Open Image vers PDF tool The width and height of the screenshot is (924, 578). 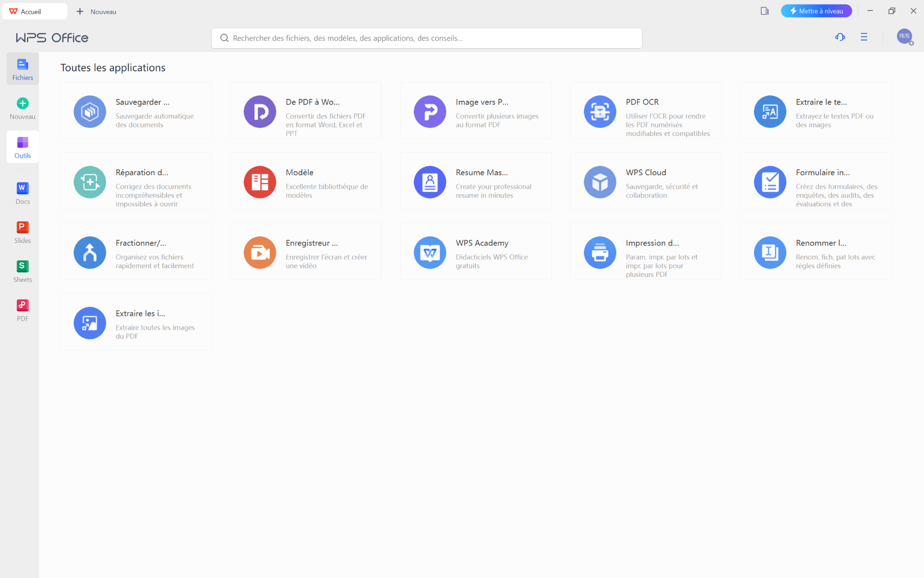430,112
